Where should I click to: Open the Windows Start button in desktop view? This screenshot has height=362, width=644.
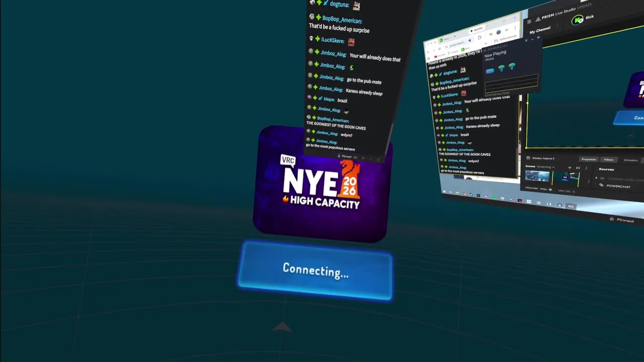[444, 191]
